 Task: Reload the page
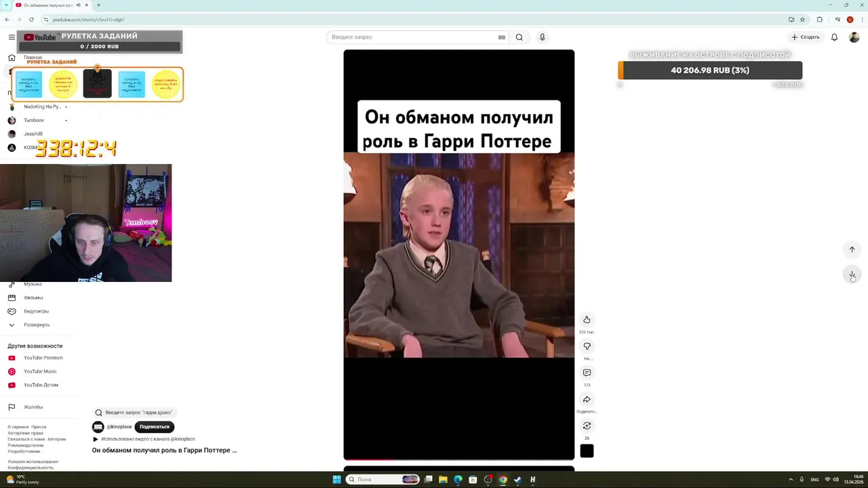[x=31, y=20]
